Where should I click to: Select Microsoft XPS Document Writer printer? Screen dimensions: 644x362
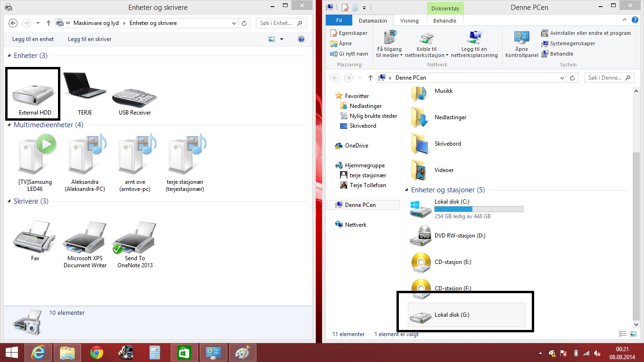coord(85,244)
